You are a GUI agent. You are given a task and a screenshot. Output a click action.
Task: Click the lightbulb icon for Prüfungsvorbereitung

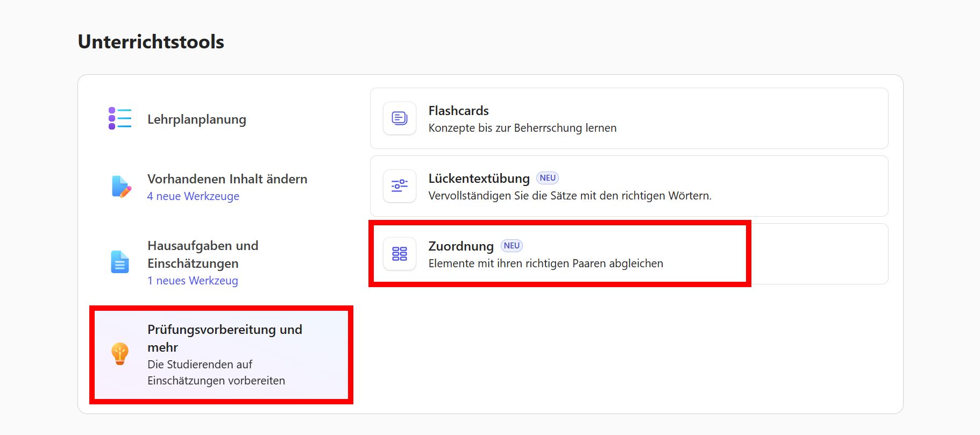coord(119,354)
